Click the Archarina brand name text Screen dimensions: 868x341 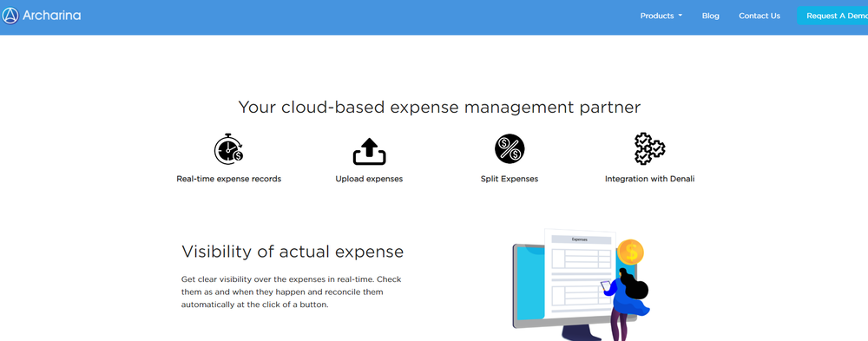(51, 16)
